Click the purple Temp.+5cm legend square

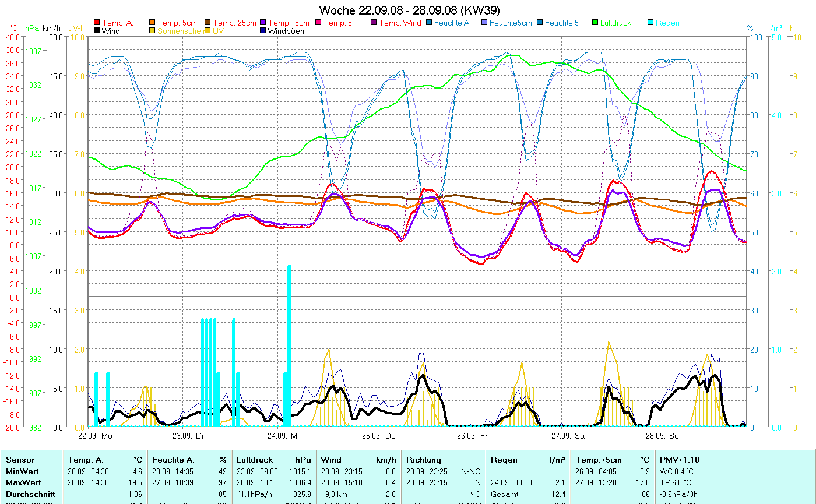pyautogui.click(x=263, y=23)
